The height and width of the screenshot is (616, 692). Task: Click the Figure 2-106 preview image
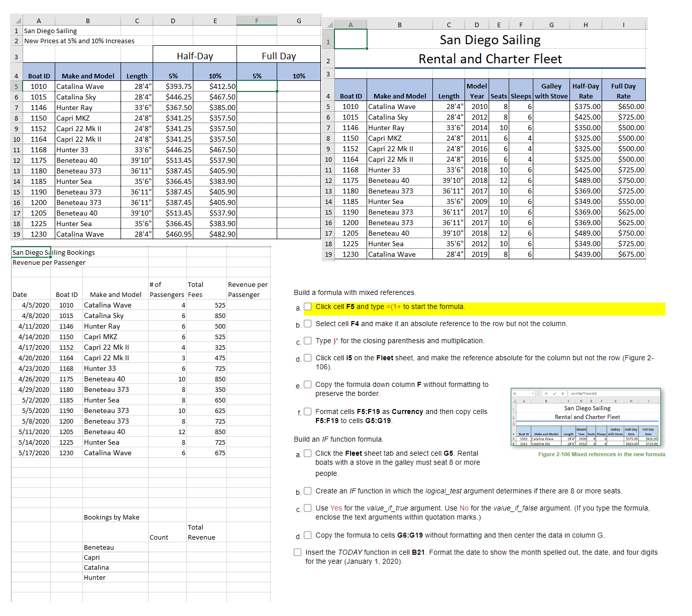coord(587,417)
